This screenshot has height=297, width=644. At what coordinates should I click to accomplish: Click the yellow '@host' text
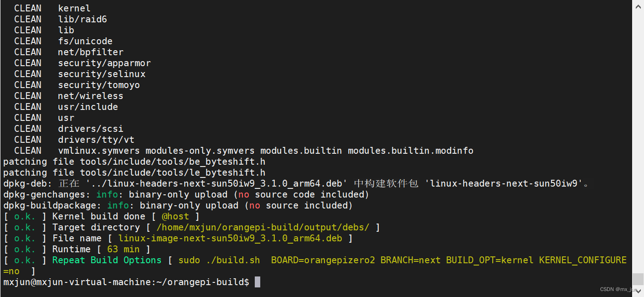click(x=175, y=216)
